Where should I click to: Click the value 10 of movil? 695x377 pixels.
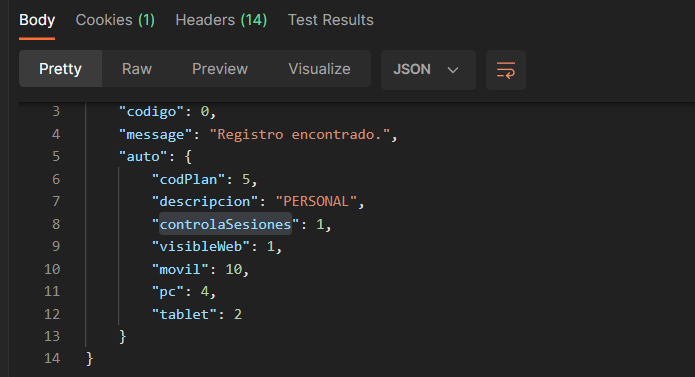point(234,269)
